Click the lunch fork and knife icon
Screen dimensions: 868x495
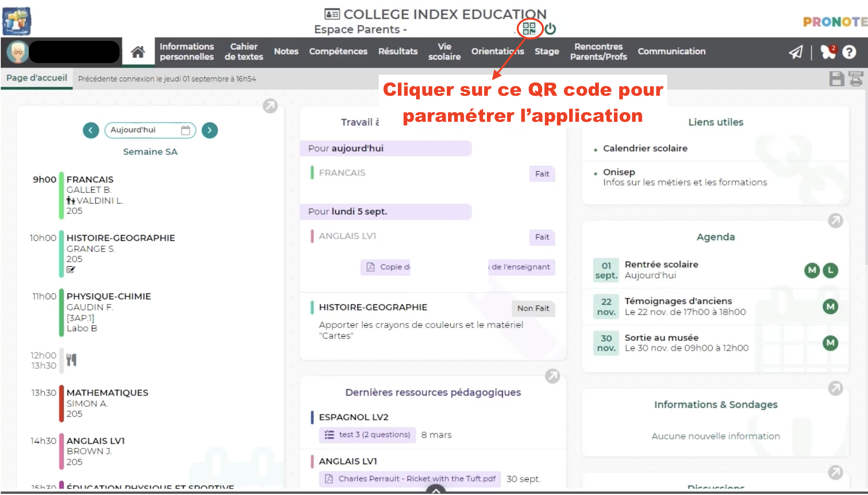point(71,360)
